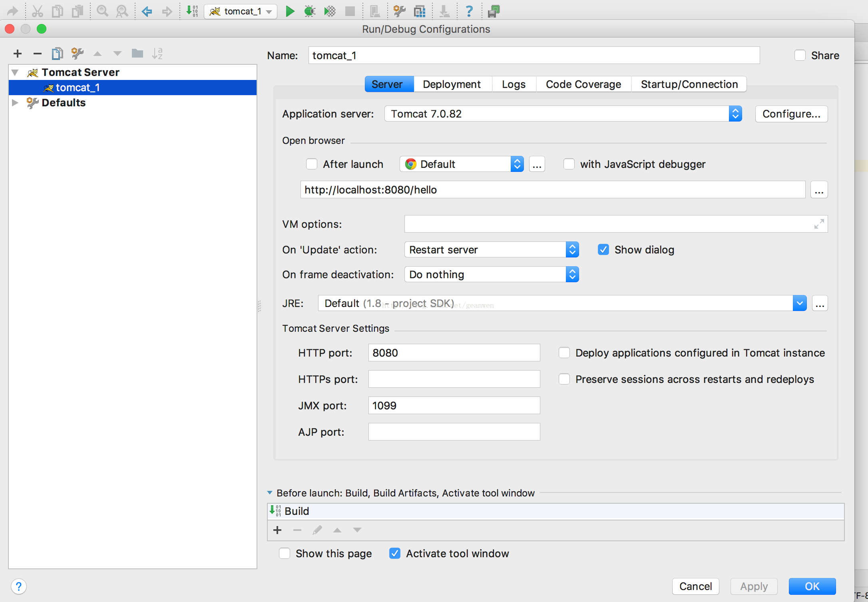Viewport: 868px width, 602px height.
Task: Copy the selected configuration
Action: point(57,54)
